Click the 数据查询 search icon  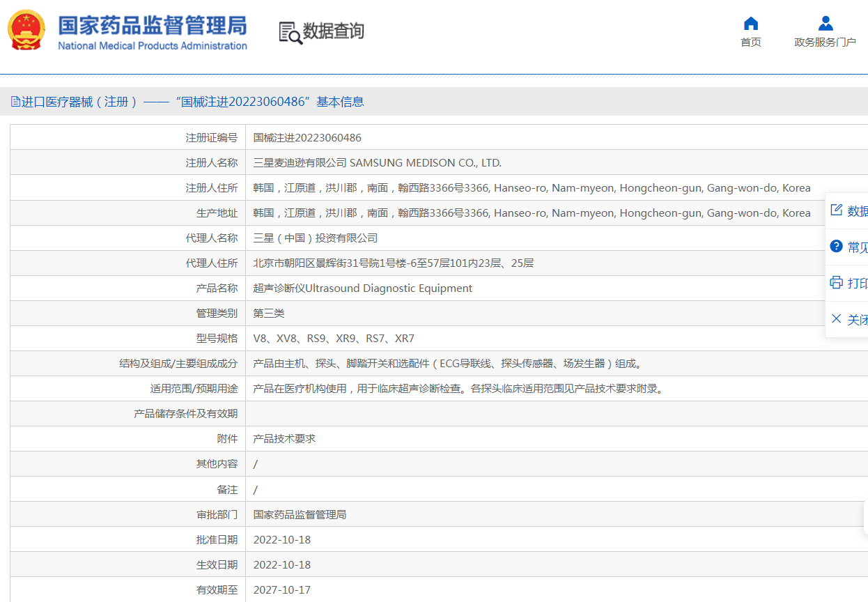point(290,32)
